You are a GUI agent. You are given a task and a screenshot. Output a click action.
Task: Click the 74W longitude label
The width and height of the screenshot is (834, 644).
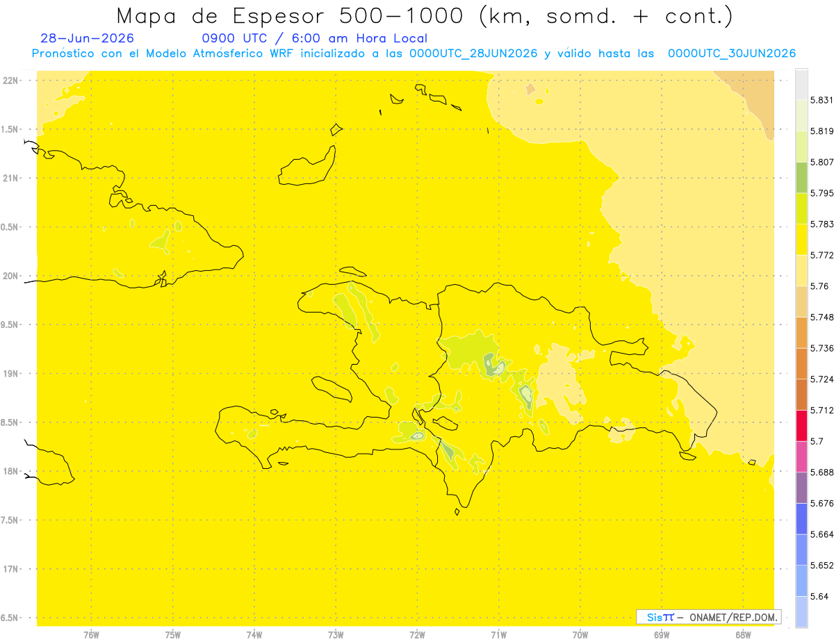(254, 635)
